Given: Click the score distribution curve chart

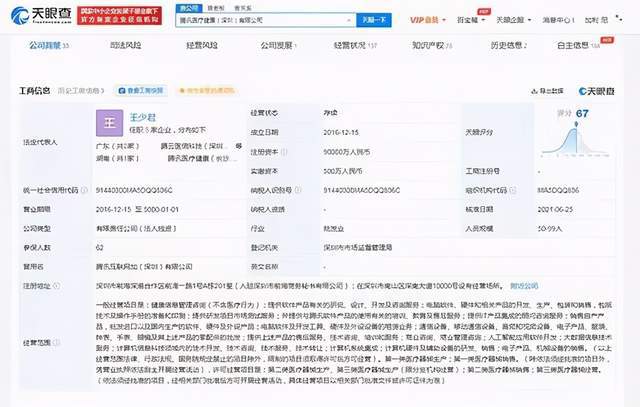Looking at the screenshot, I should (x=575, y=141).
